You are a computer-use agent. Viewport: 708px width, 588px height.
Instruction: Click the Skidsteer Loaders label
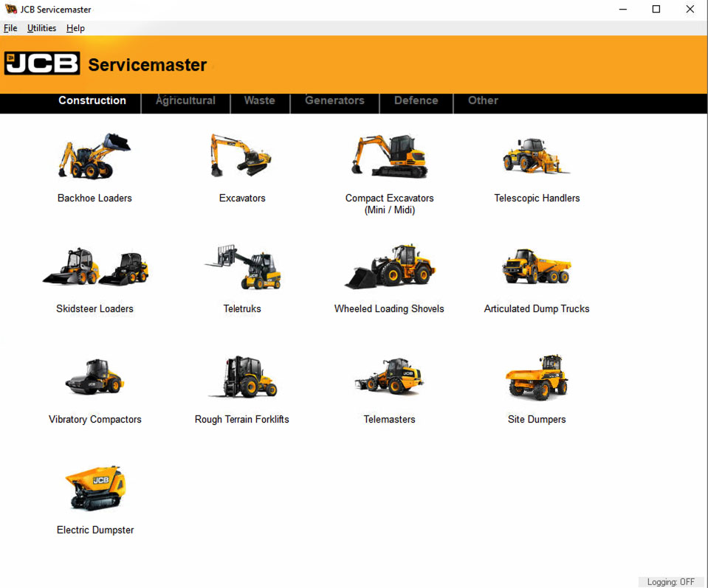tap(94, 308)
